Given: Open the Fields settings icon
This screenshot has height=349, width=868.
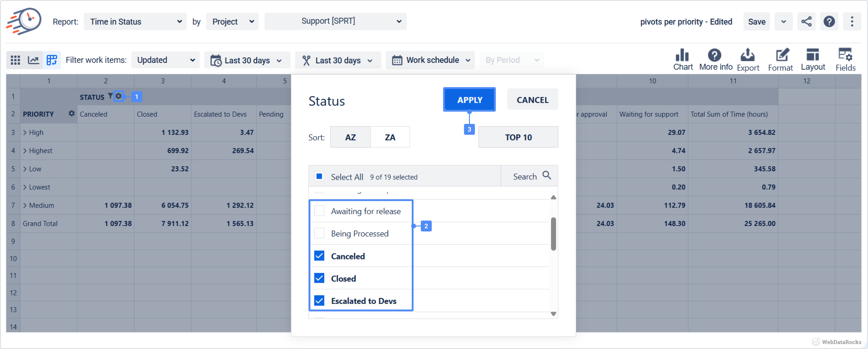Looking at the screenshot, I should pyautogui.click(x=845, y=55).
